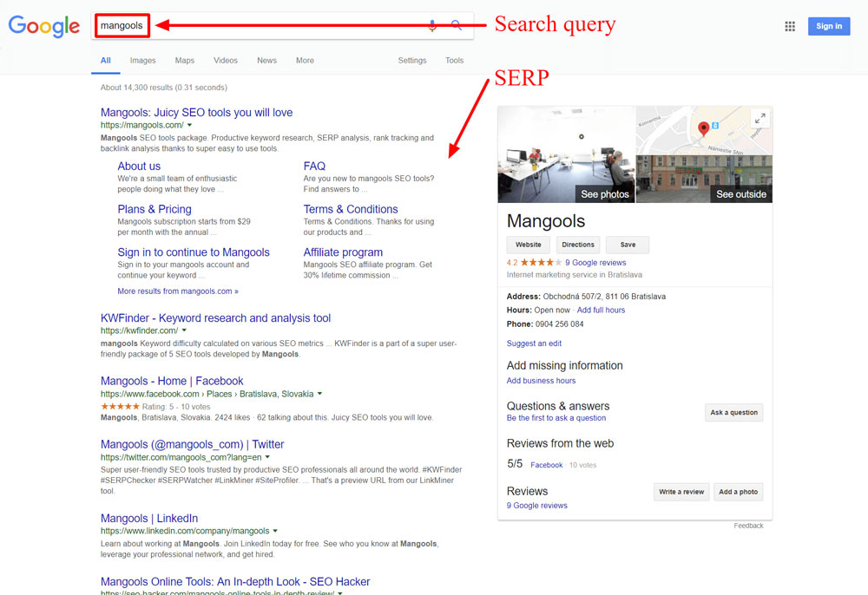Click Add full hours link
Image resolution: width=868 pixels, height=595 pixels.
(x=601, y=311)
